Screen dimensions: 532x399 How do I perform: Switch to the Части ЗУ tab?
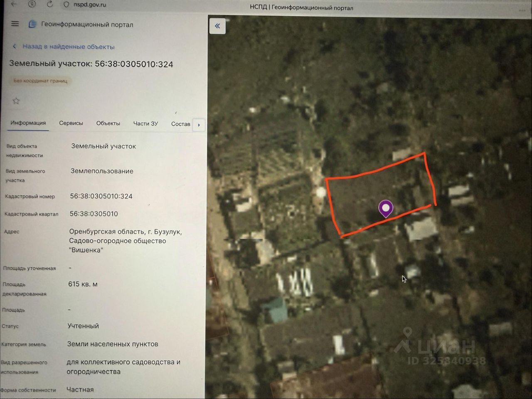point(145,123)
